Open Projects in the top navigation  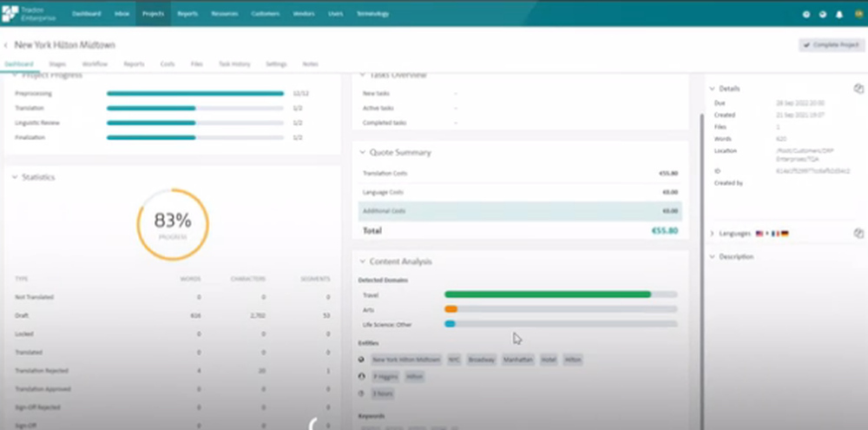pos(154,14)
